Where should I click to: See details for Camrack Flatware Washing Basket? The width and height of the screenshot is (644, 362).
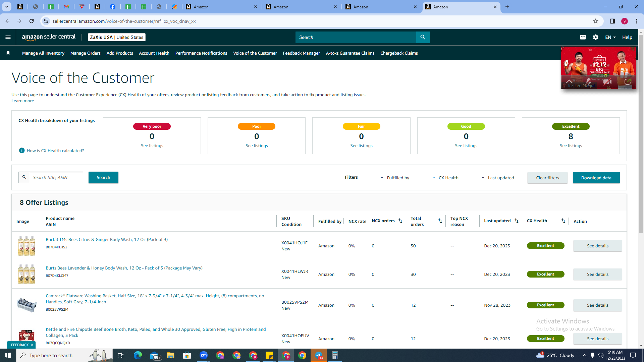pyautogui.click(x=597, y=305)
